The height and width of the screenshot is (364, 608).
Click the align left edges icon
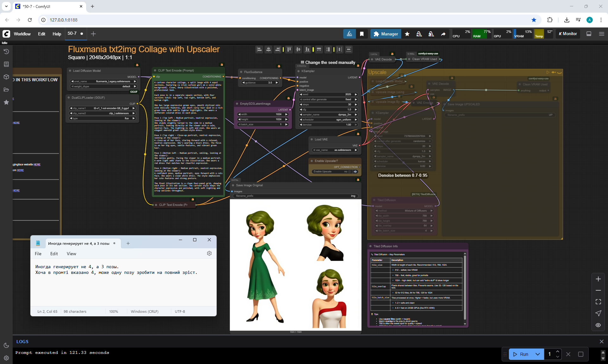[259, 49]
